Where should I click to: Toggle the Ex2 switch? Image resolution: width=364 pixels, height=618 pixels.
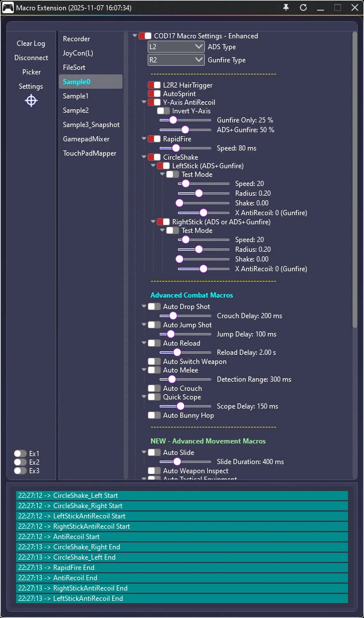[20, 462]
